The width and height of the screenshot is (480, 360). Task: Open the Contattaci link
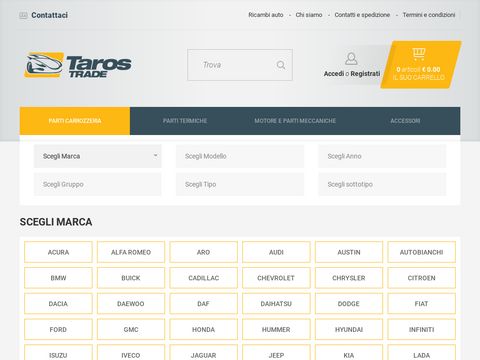pyautogui.click(x=49, y=15)
